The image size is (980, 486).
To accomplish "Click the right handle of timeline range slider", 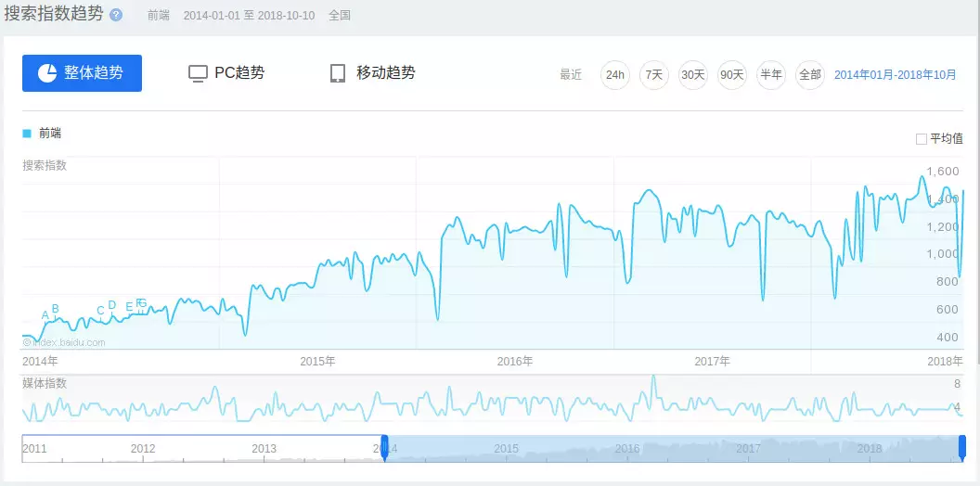I will pyautogui.click(x=962, y=449).
